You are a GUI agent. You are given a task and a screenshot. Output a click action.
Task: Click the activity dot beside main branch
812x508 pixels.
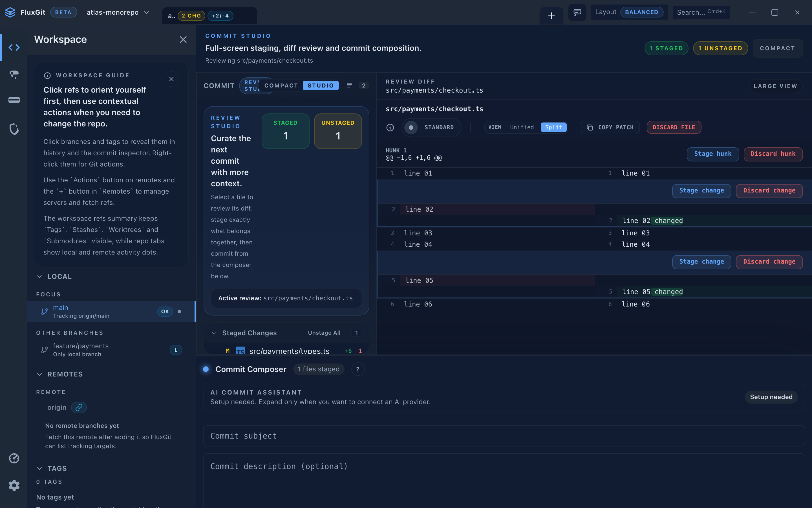pyautogui.click(x=179, y=312)
